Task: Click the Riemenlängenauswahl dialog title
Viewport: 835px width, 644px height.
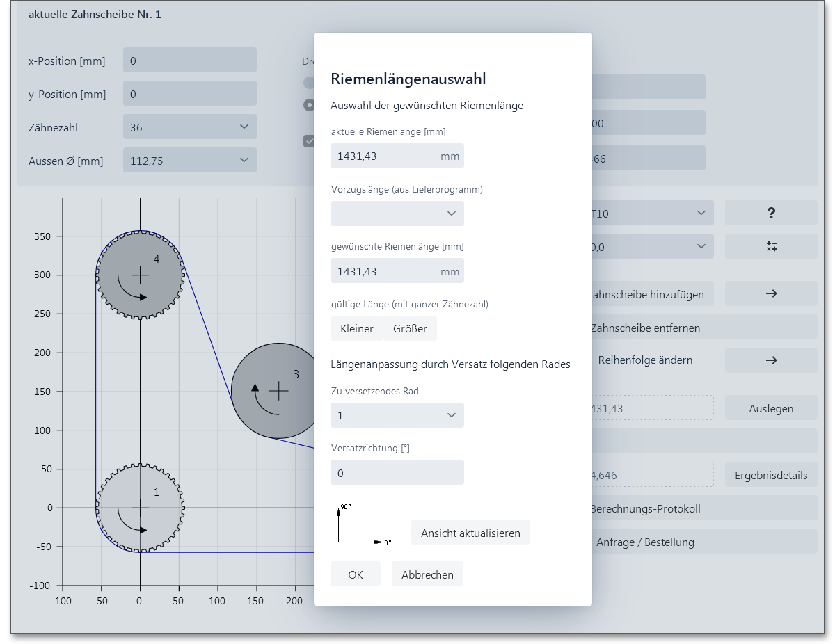Action: click(408, 79)
